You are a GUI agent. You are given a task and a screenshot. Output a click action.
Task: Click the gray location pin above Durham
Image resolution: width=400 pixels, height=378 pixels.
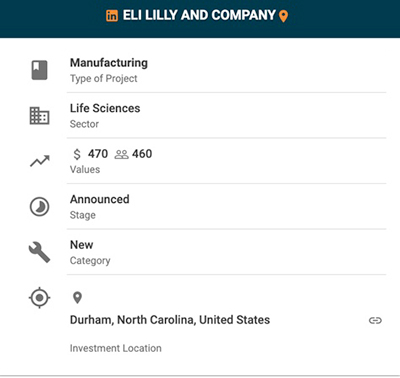pos(77,298)
